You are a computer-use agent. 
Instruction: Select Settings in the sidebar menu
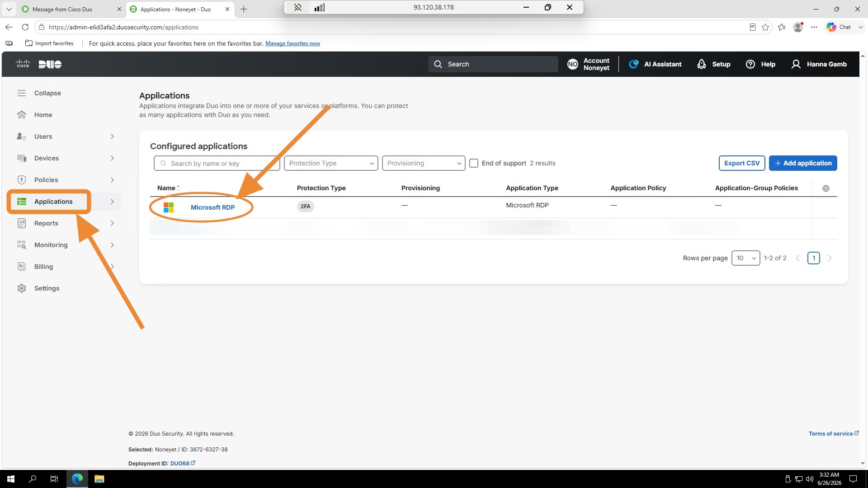pyautogui.click(x=47, y=288)
